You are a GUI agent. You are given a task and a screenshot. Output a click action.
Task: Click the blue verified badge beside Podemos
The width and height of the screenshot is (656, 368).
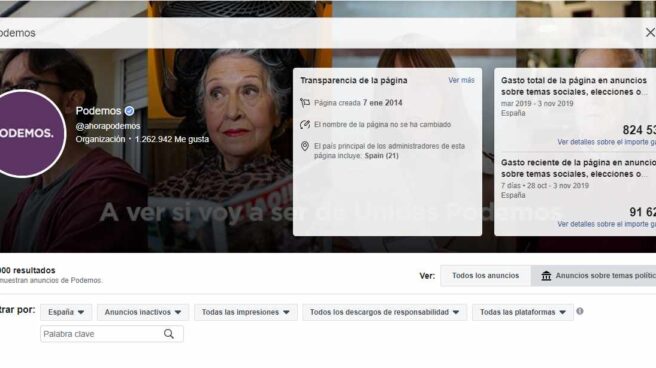pos(129,111)
